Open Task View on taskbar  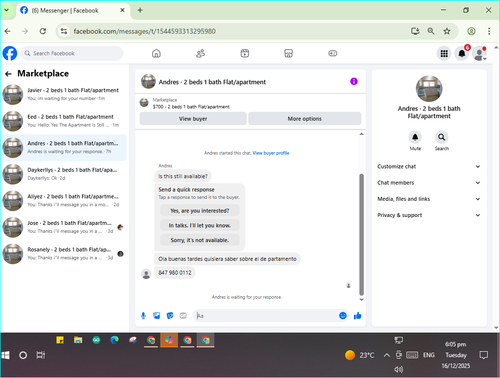pos(40,355)
